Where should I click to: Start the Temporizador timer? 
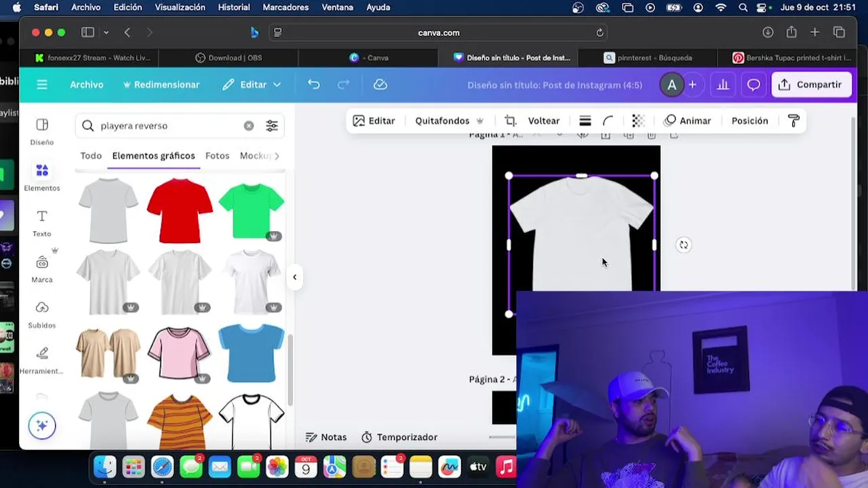pos(399,437)
